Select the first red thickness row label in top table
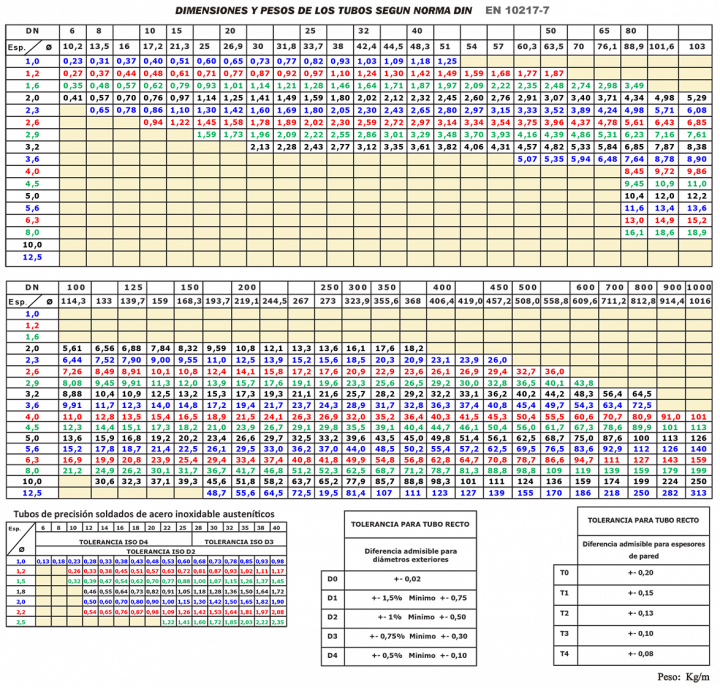This screenshot has height=688, width=720. [x=32, y=73]
